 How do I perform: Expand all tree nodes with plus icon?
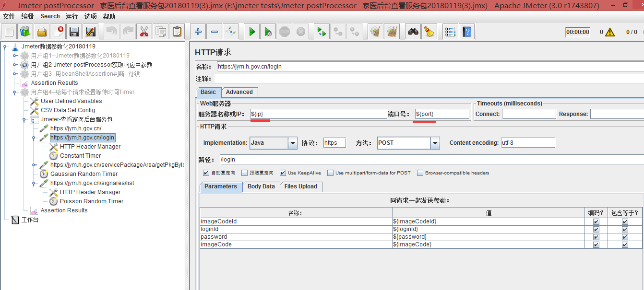(198, 32)
